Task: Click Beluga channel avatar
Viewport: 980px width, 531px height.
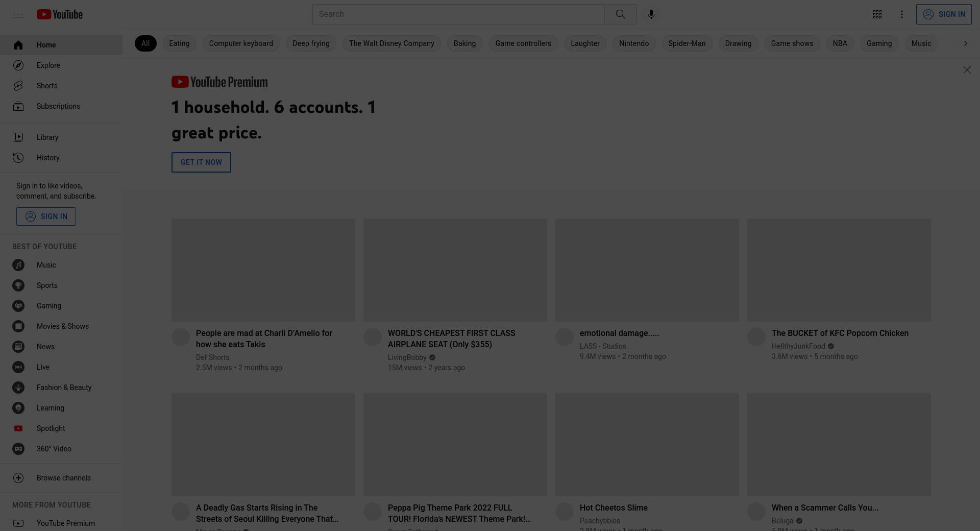Action: coord(756,512)
